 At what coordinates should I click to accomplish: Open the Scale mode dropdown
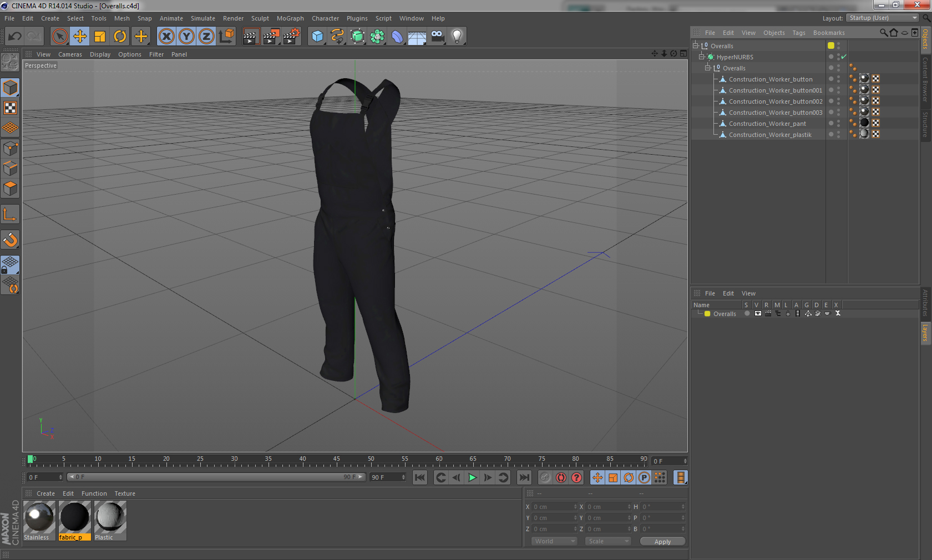coord(608,542)
